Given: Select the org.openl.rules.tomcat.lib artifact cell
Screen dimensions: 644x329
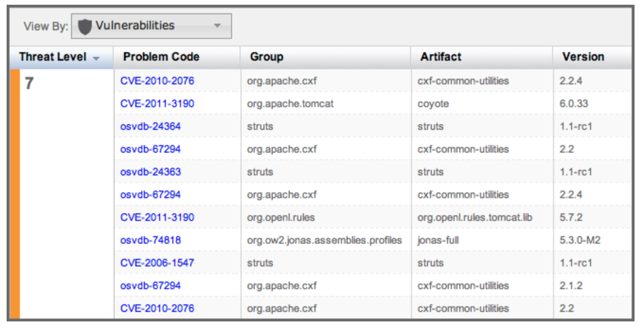Looking at the screenshot, I should pyautogui.click(x=474, y=218).
